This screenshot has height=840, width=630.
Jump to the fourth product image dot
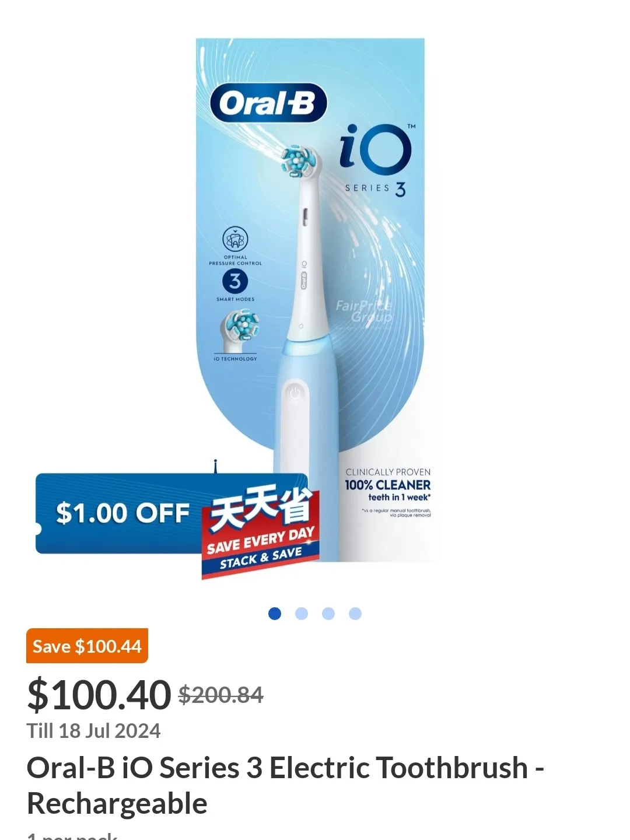[355, 614]
